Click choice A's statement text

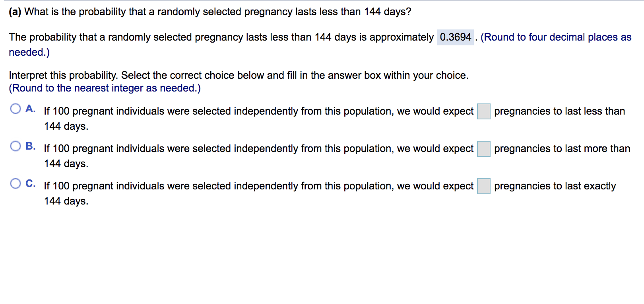(258, 111)
